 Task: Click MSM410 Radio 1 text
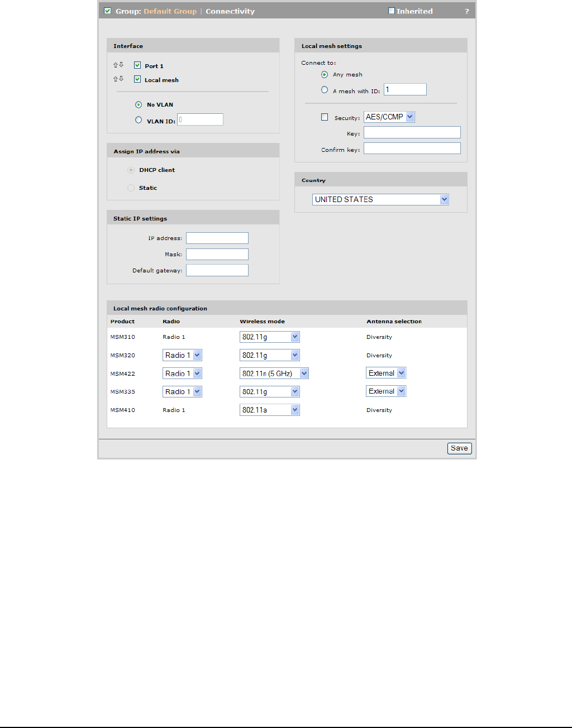[174, 410]
